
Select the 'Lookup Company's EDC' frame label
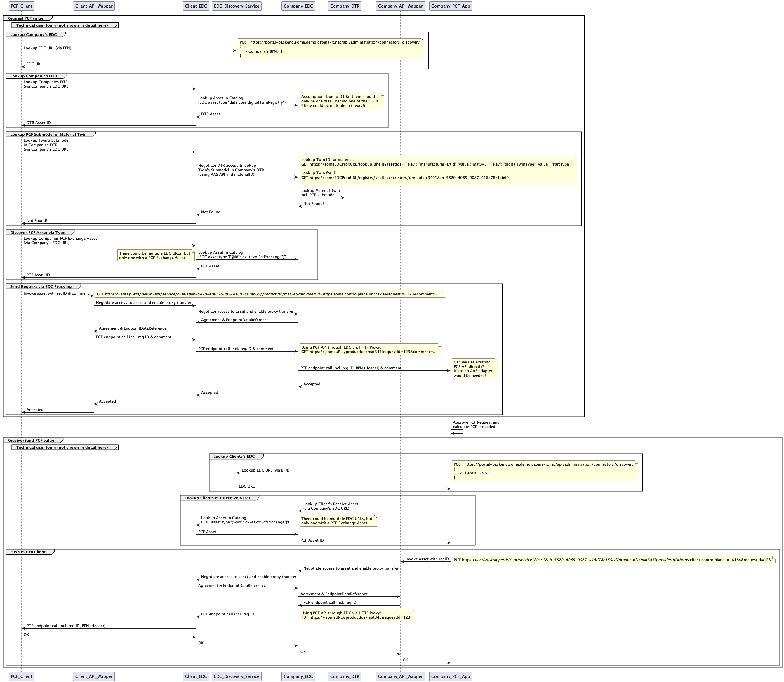[x=33, y=35]
